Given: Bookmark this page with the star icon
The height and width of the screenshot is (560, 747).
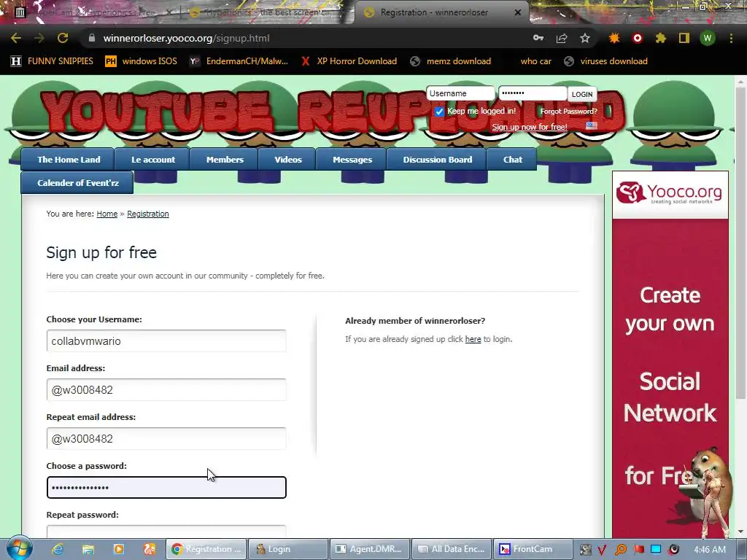Looking at the screenshot, I should pos(585,38).
